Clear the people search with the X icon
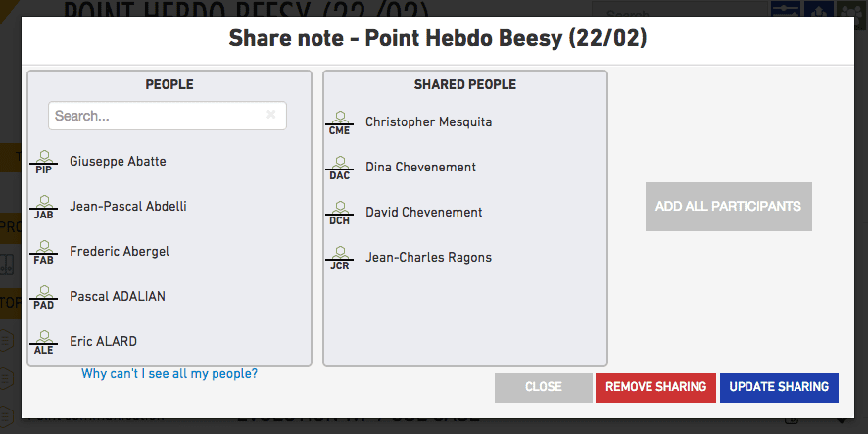The height and width of the screenshot is (434, 868). pyautogui.click(x=270, y=115)
